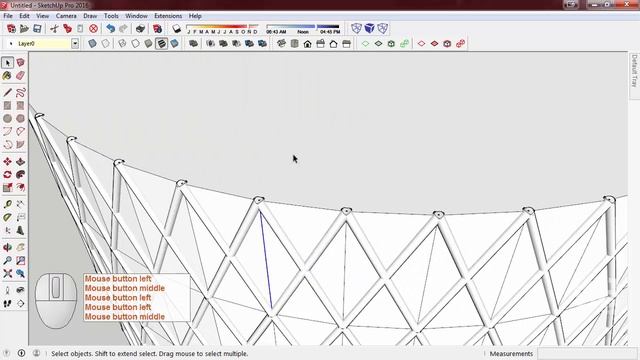This screenshot has height=360, width=640.
Task: Activate the Move tool
Action: (7, 162)
